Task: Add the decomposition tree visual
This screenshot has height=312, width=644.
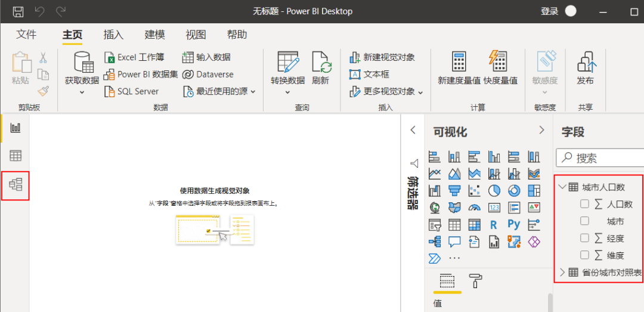Action: click(435, 241)
